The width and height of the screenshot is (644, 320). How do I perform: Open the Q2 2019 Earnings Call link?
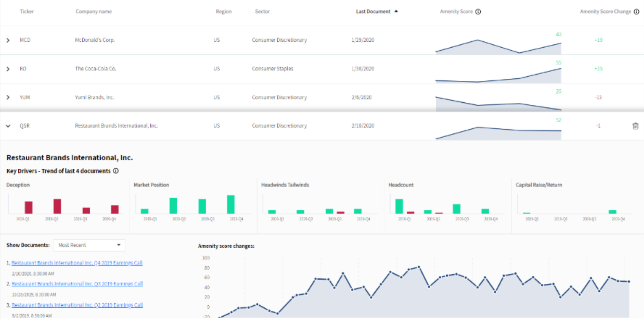tap(77, 305)
